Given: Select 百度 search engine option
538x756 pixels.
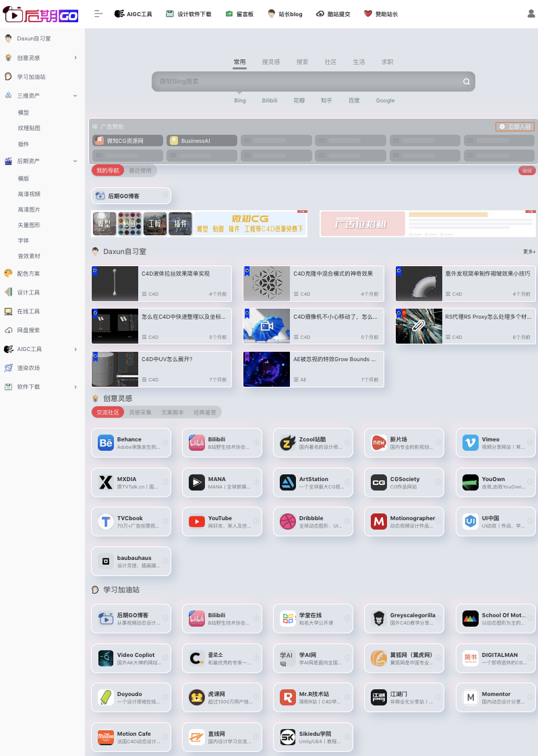Looking at the screenshot, I should coord(354,101).
